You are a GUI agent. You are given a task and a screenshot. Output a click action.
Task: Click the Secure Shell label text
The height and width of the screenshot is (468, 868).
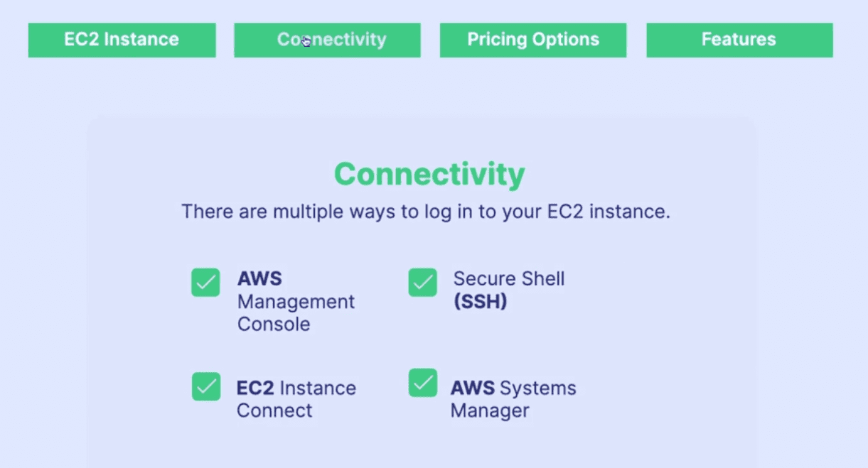(x=509, y=279)
